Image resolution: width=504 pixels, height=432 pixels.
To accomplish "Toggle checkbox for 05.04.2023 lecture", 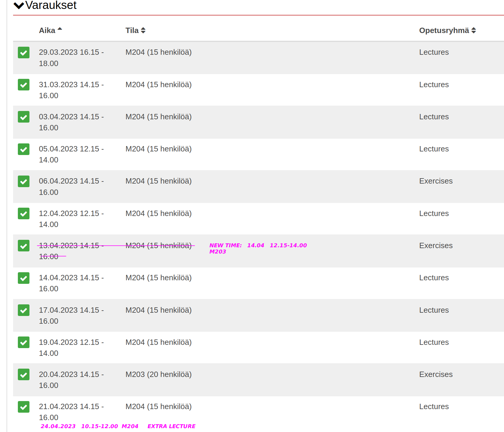I will (24, 149).
